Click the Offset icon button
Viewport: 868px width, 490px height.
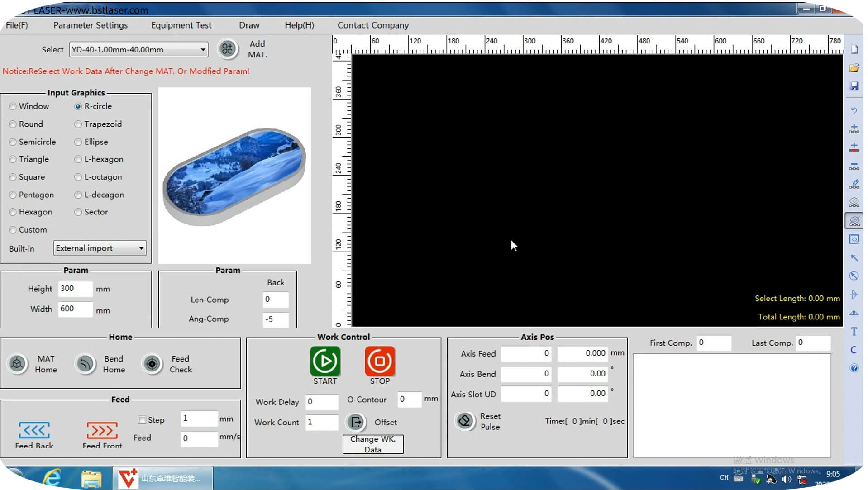coord(356,422)
